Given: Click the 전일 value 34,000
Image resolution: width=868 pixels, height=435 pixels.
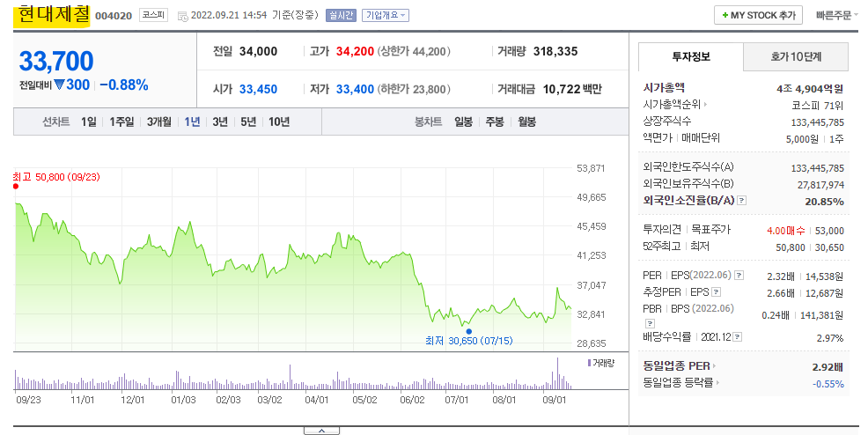Looking at the screenshot, I should pos(258,51).
